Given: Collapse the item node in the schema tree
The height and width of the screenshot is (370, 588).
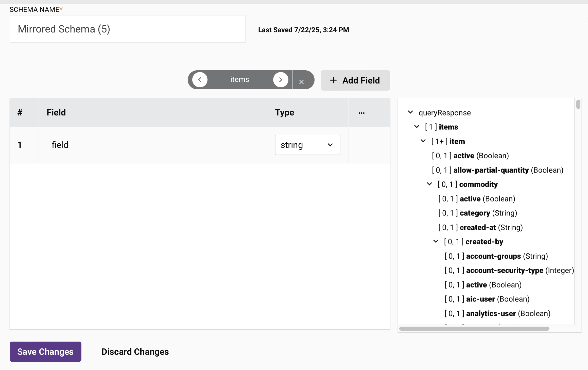Looking at the screenshot, I should 423,141.
